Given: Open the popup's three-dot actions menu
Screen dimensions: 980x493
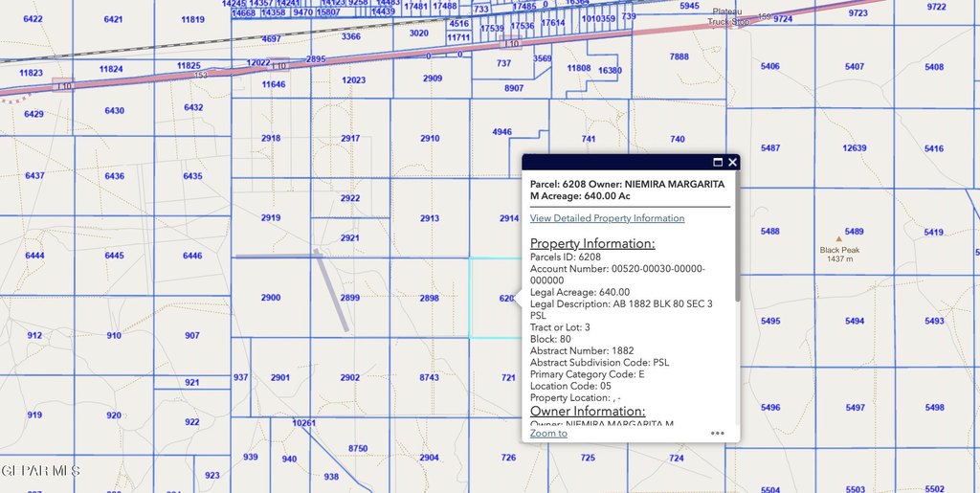Looking at the screenshot, I should pos(718,433).
